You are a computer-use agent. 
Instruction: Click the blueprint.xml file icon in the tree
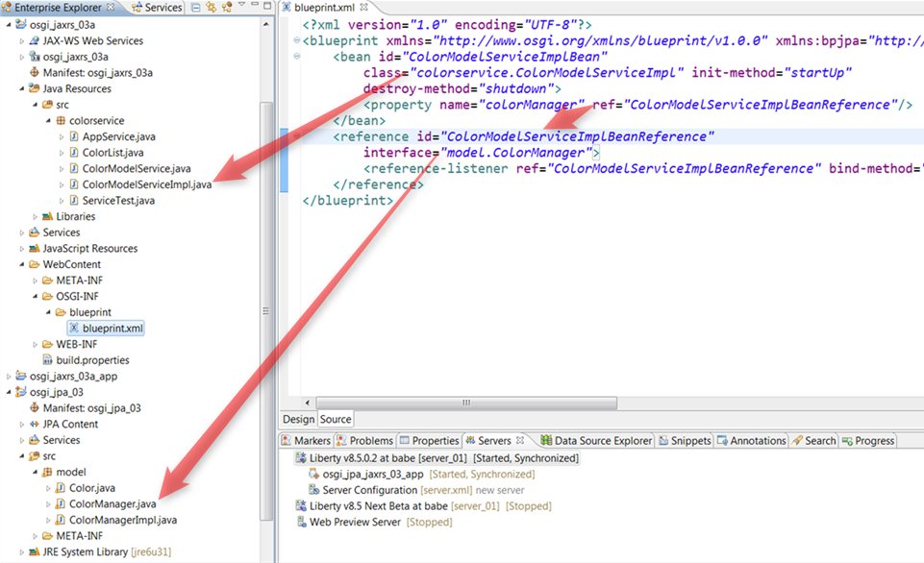click(x=72, y=329)
